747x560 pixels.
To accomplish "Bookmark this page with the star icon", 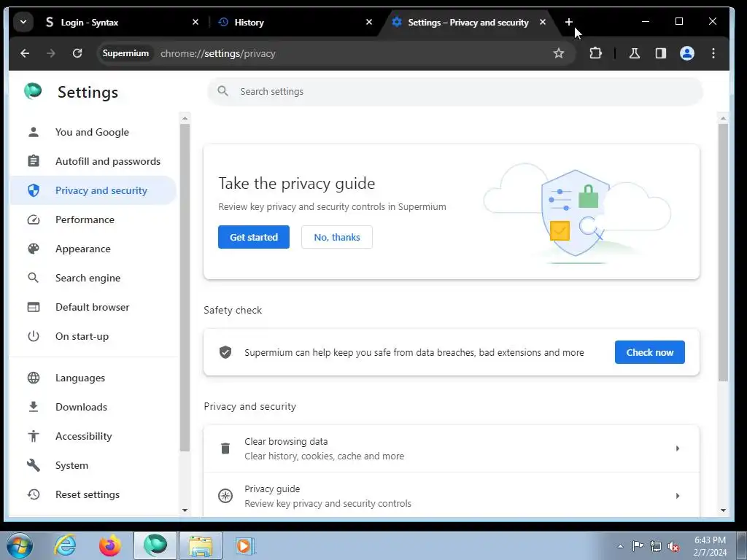I will (558, 53).
